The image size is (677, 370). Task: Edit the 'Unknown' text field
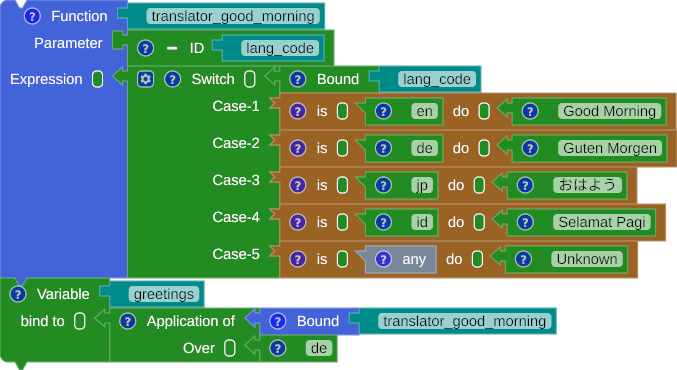coord(587,259)
